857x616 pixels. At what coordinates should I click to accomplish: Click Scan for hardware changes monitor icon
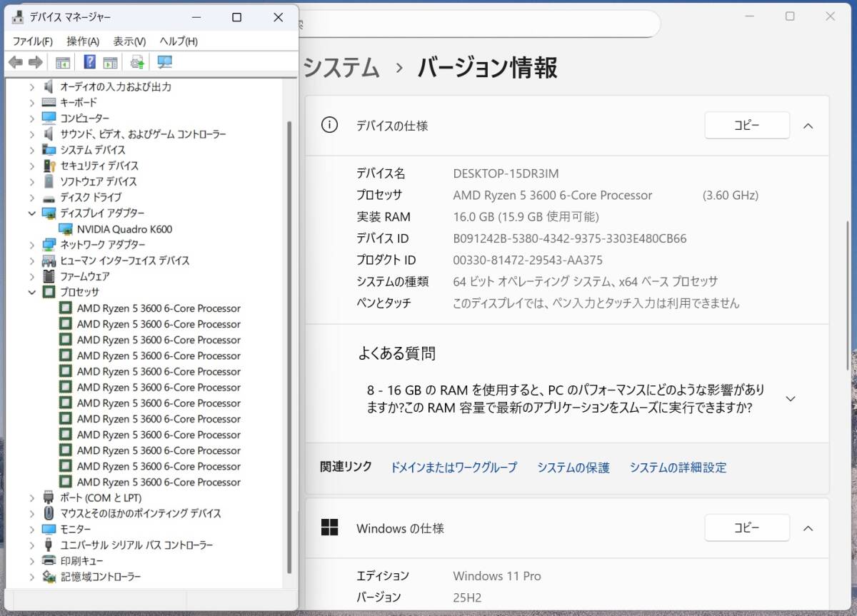[165, 63]
